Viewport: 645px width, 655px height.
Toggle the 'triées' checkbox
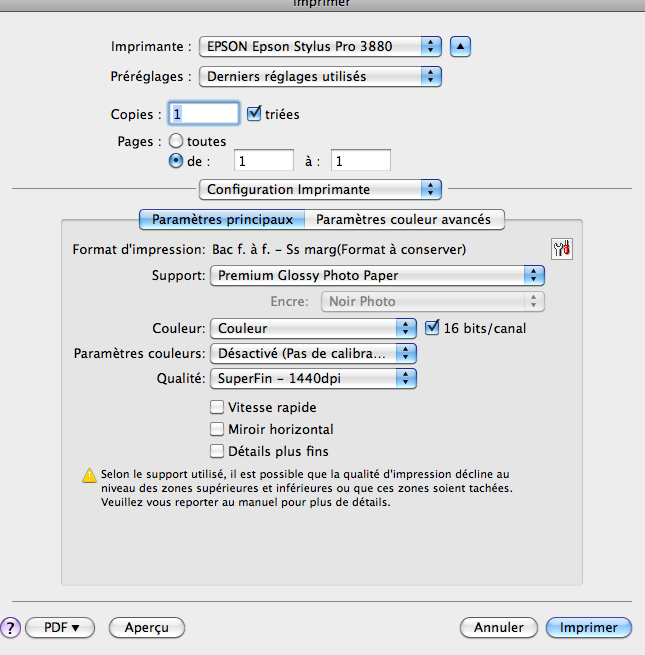pos(253,114)
